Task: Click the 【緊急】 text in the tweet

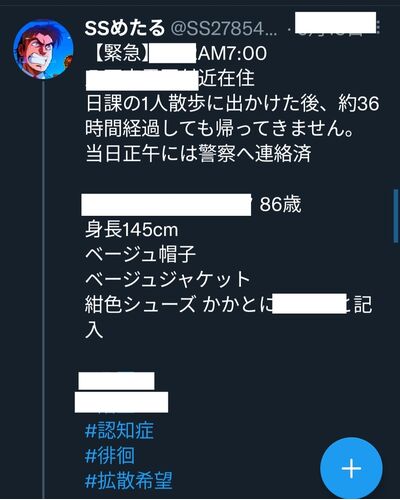Action: pos(120,53)
